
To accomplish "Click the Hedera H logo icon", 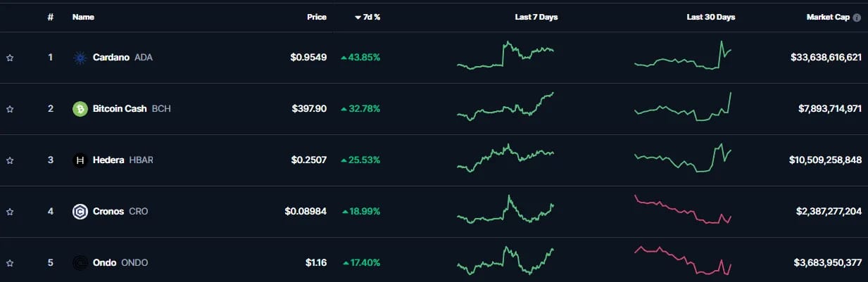I will click(x=80, y=160).
